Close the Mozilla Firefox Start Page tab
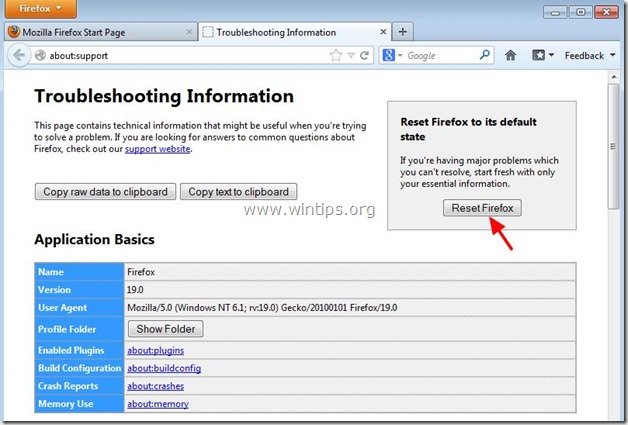 tap(189, 32)
